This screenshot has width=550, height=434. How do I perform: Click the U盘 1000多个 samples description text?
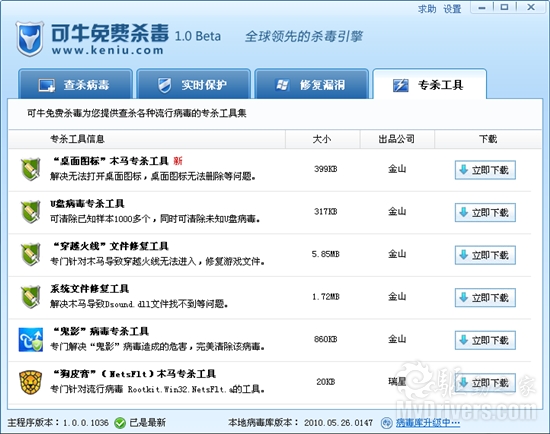(x=155, y=219)
